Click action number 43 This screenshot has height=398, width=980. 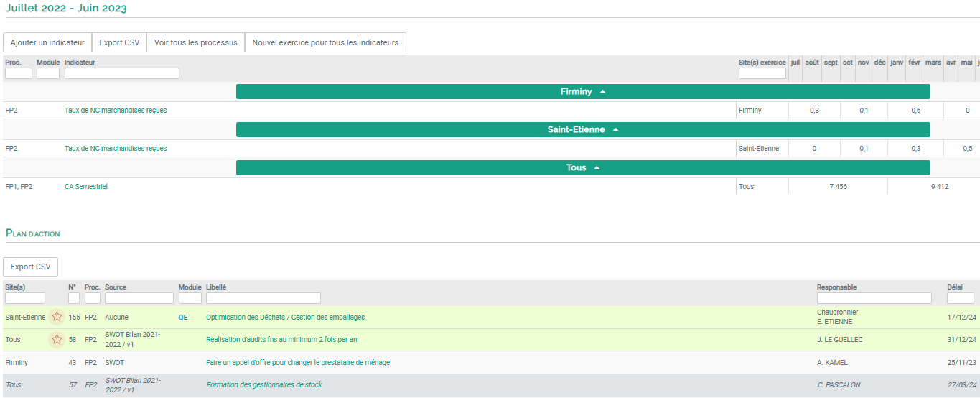click(73, 363)
